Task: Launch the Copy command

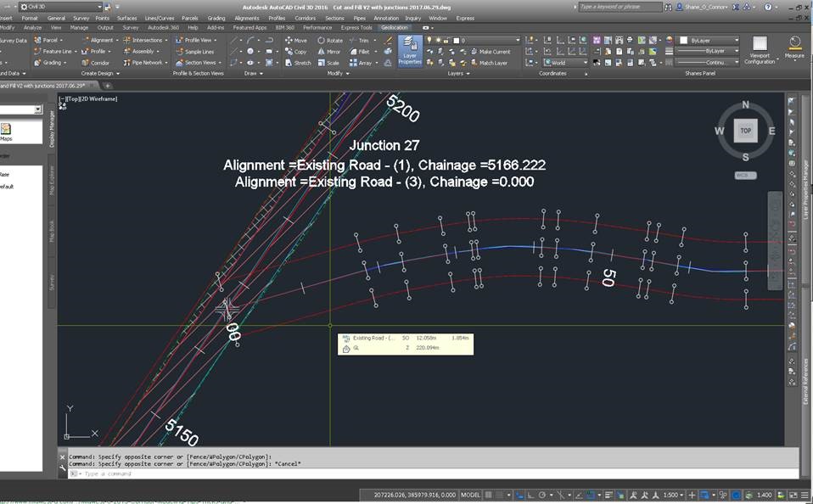Action: [x=299, y=52]
